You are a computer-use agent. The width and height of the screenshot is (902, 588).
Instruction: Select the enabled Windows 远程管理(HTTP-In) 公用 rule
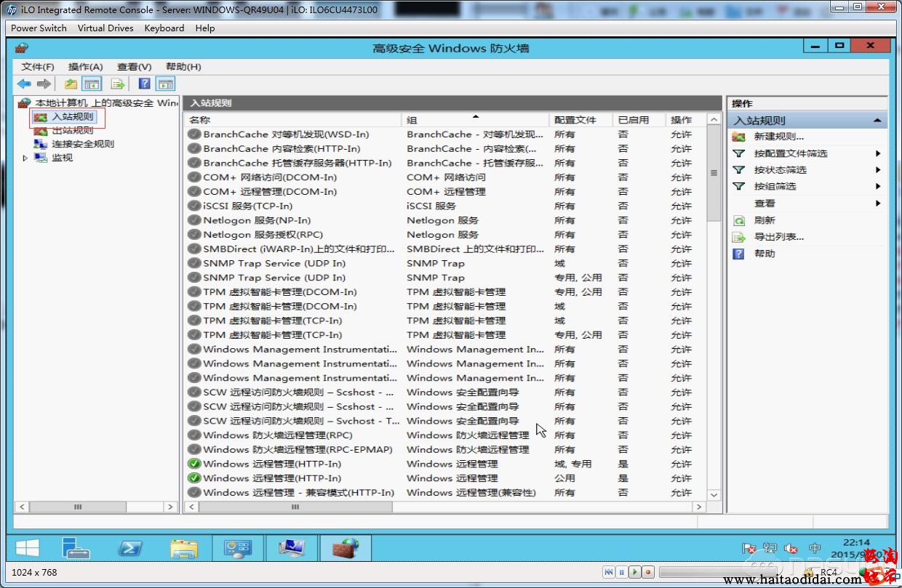tap(271, 478)
